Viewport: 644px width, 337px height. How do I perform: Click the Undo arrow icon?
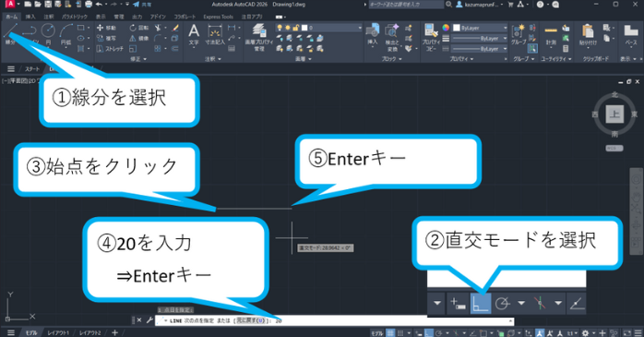coord(99,4)
